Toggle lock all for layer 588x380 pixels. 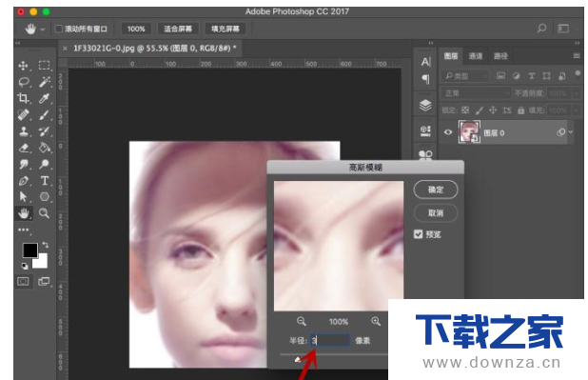pyautogui.click(x=520, y=110)
